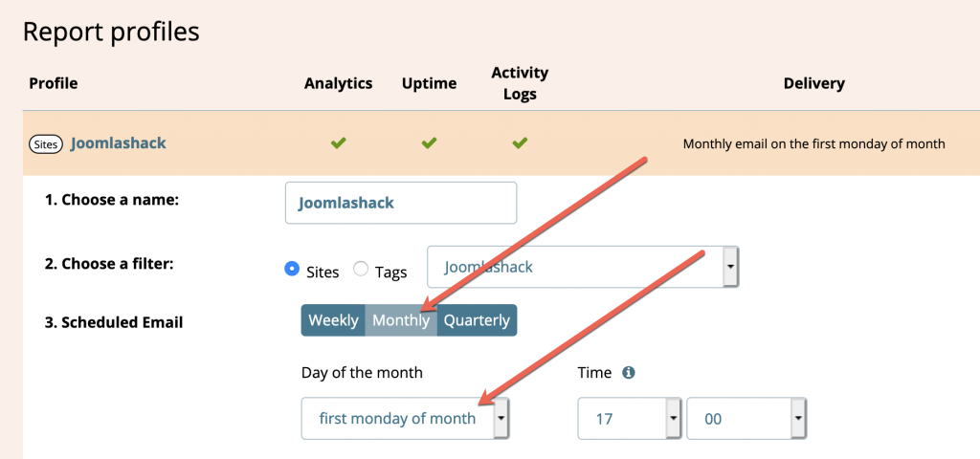Click the Time info icon
This screenshot has width=980, height=459.
click(628, 373)
